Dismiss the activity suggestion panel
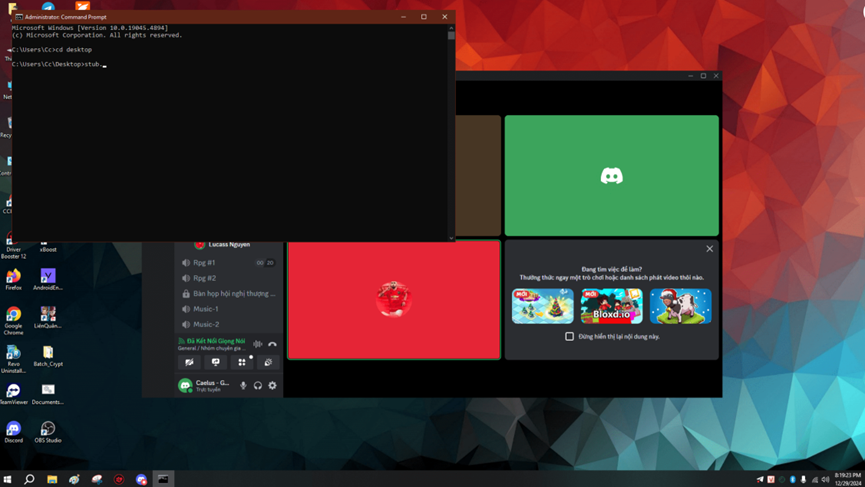The width and height of the screenshot is (865, 487). [710, 249]
